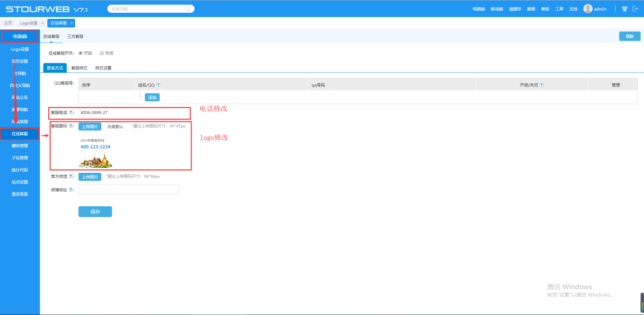
Task: Click the search magnifier icon
Action: (x=187, y=9)
